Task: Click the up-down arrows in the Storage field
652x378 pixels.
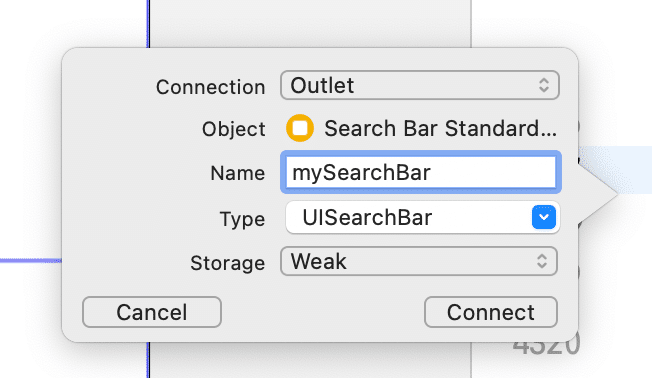Action: pyautogui.click(x=542, y=261)
